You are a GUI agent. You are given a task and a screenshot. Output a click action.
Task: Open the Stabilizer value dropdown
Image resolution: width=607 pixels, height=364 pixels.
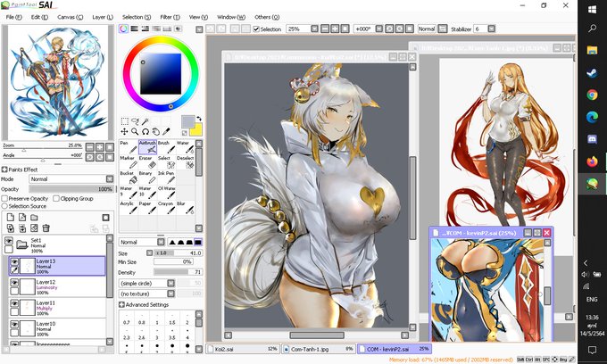[x=491, y=29]
